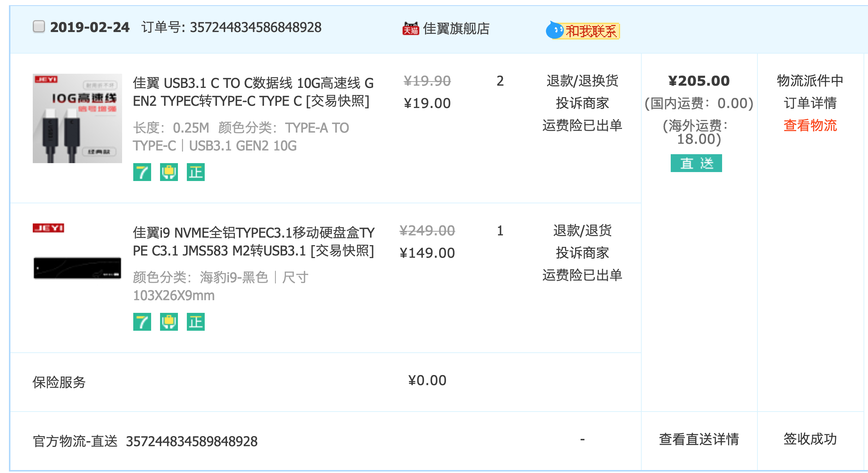The width and height of the screenshot is (868, 473).
Task: Click the cable spec 长度: 0.25M text
Action: coord(171,128)
